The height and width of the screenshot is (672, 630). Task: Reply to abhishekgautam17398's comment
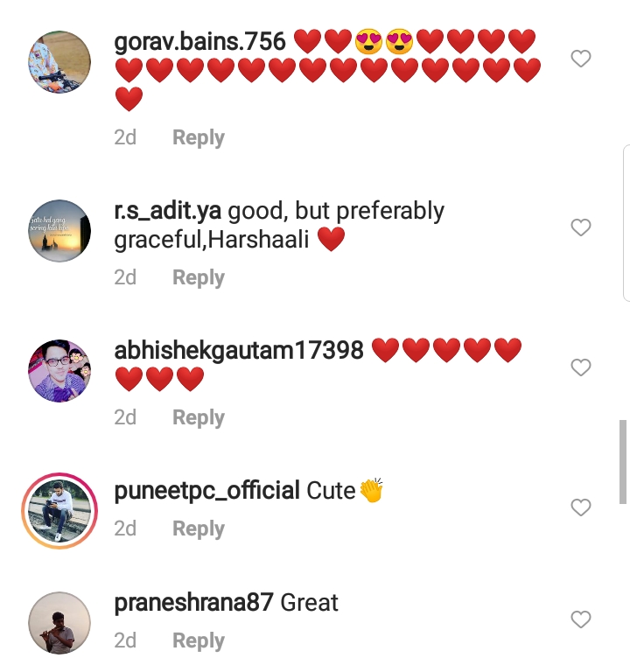[x=199, y=418]
